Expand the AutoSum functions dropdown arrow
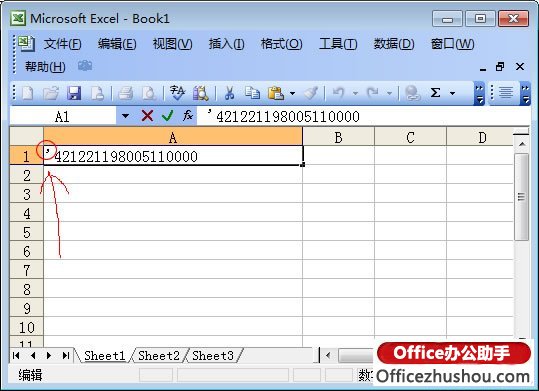Viewport: 539px width, 391px height. [452, 93]
